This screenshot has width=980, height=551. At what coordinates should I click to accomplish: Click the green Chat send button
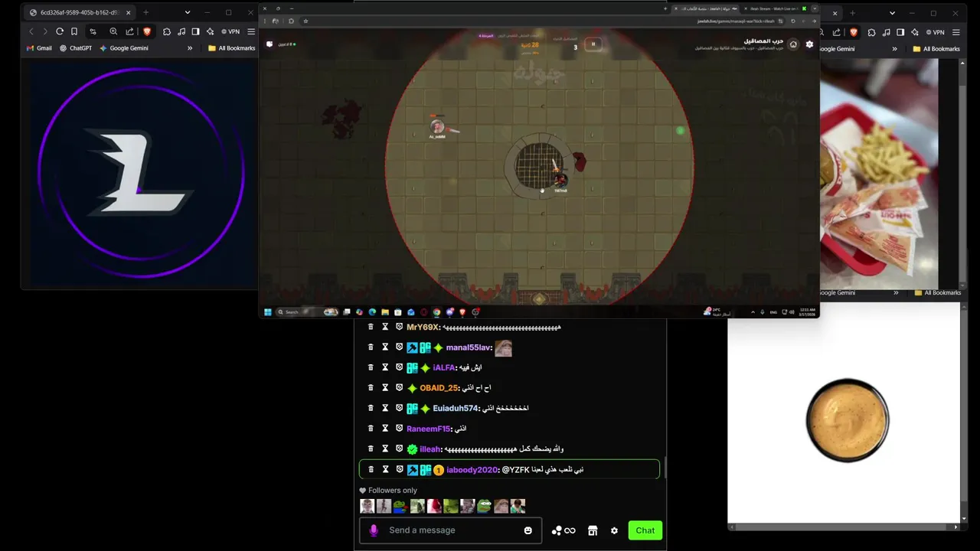pos(645,530)
